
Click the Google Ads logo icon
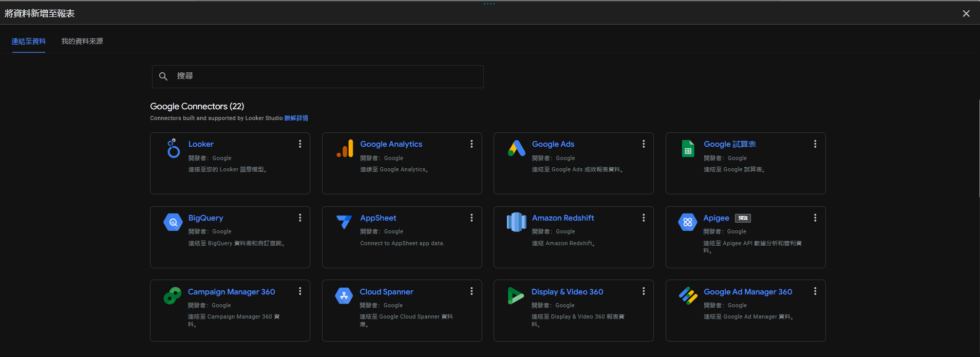pos(517,148)
